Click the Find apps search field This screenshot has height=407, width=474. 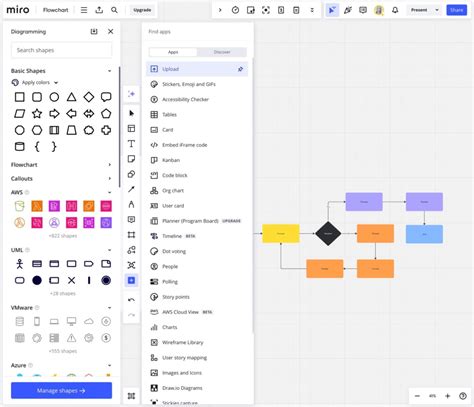tap(197, 32)
